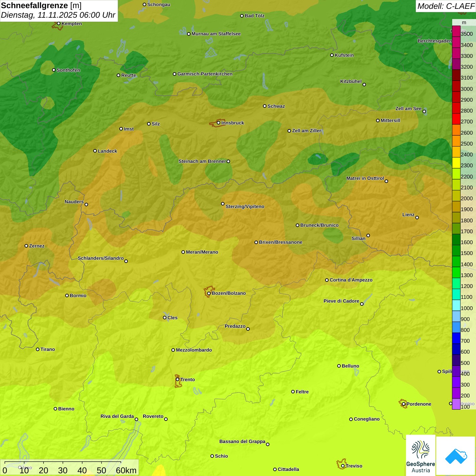Screen dimensions: 476x476
Task: Click the Schongau label
Action: pyautogui.click(x=159, y=4)
